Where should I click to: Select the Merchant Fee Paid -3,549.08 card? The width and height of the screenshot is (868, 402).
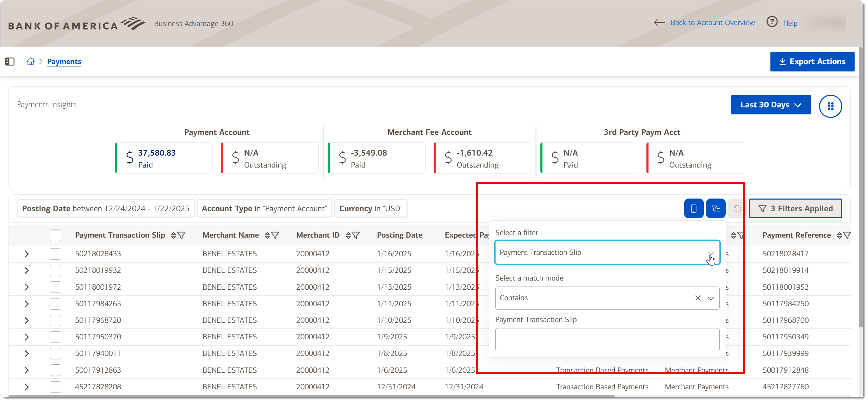point(377,158)
